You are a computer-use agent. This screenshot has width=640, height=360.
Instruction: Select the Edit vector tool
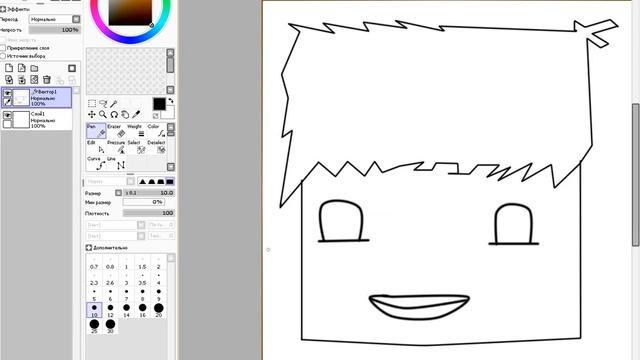tap(96, 147)
